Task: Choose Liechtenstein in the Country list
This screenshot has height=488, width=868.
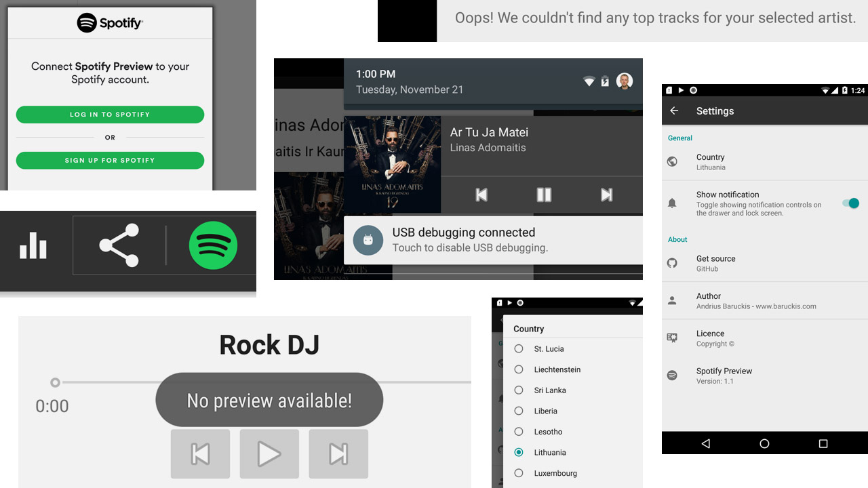Action: pyautogui.click(x=519, y=369)
